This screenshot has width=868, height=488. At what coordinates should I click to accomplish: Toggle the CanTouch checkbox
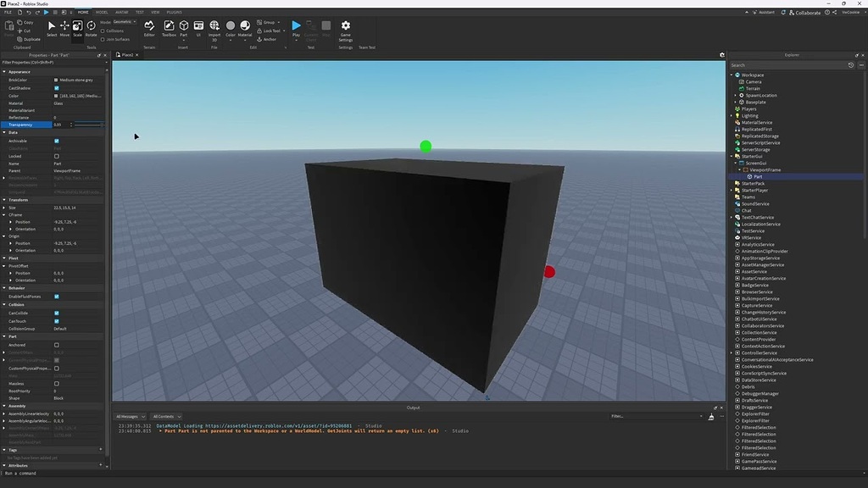point(57,321)
